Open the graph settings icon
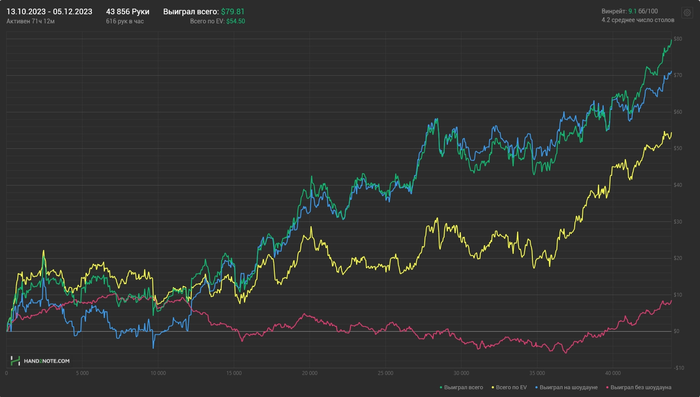Screen dimensions: 700x397 pyautogui.click(x=687, y=13)
